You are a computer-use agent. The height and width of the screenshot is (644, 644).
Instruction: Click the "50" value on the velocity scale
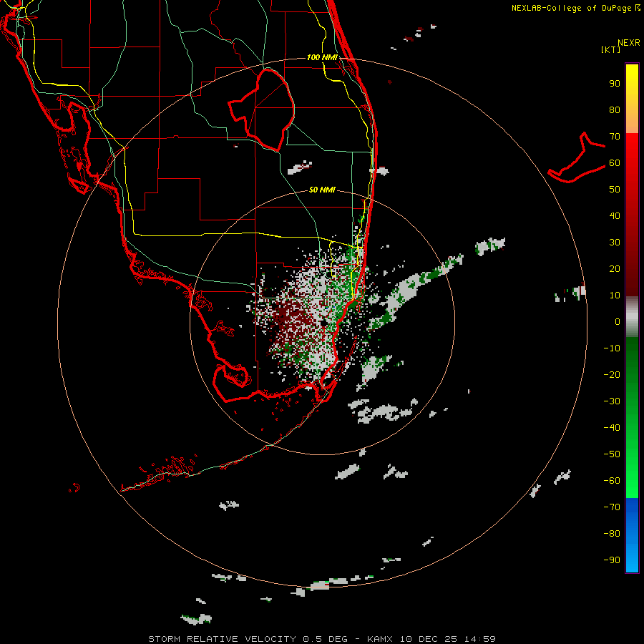click(615, 190)
